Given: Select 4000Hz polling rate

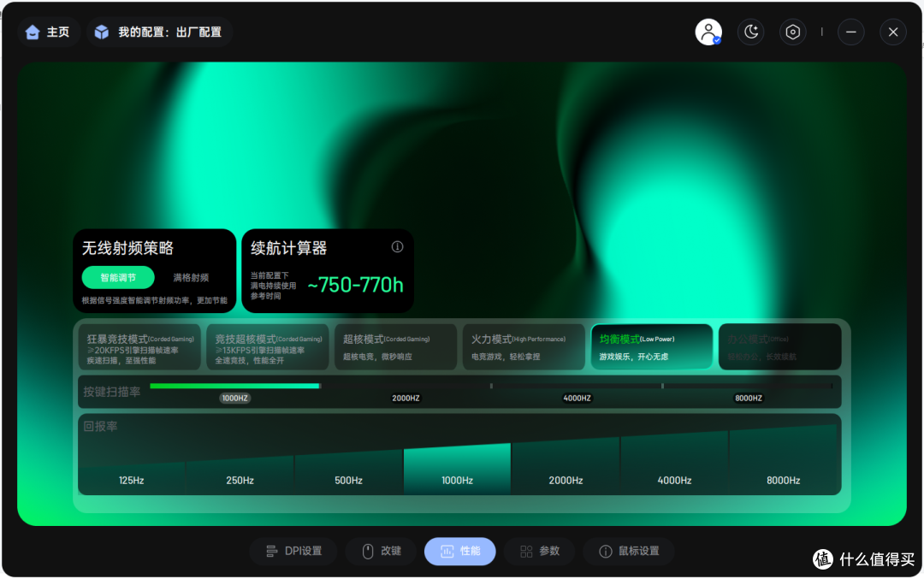Looking at the screenshot, I should pyautogui.click(x=674, y=463).
